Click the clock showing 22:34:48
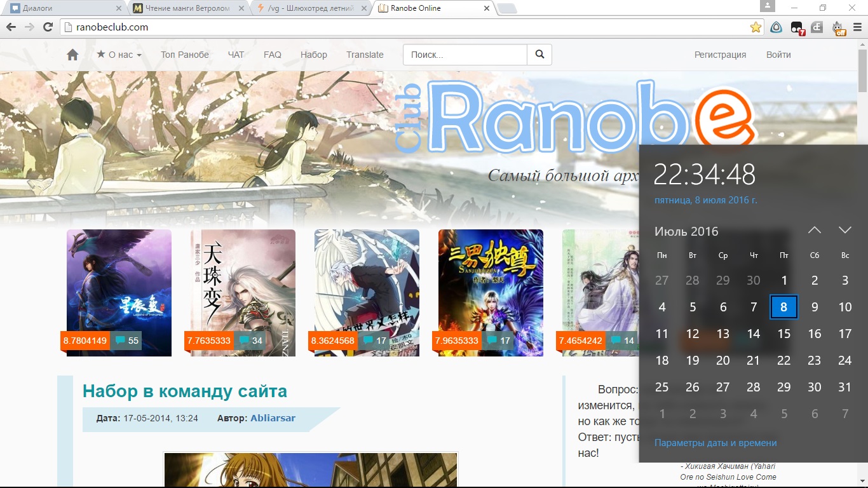The image size is (868, 488). point(705,175)
